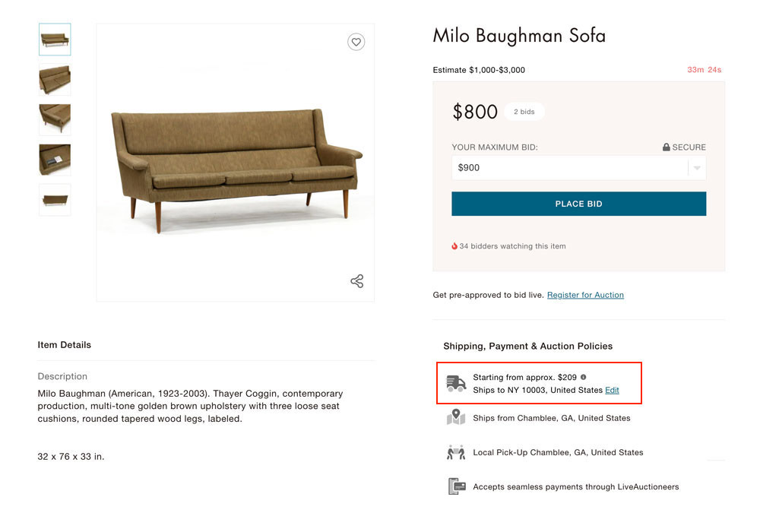
Task: Edit the ships-to address
Action: (x=612, y=390)
